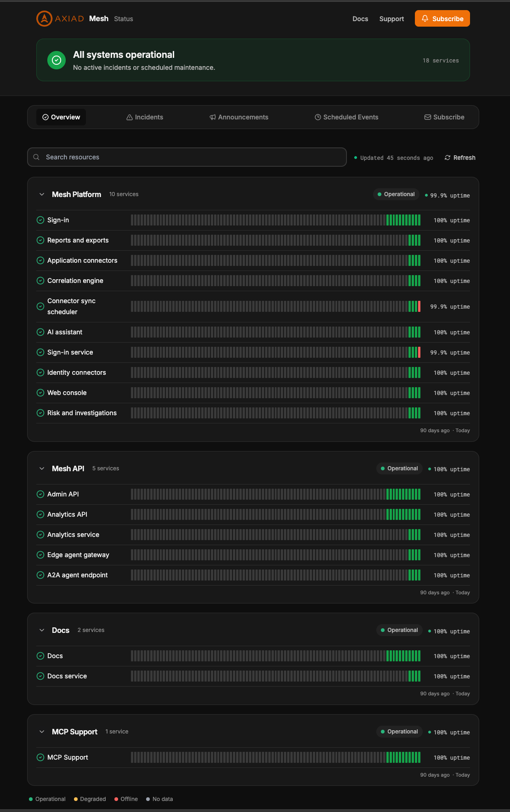510x812 pixels.
Task: Click the 'All systems operational' heading
Action: (x=124, y=55)
